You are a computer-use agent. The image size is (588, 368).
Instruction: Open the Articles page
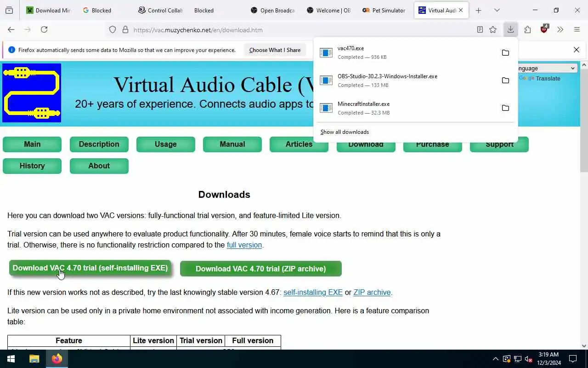tap(299, 144)
